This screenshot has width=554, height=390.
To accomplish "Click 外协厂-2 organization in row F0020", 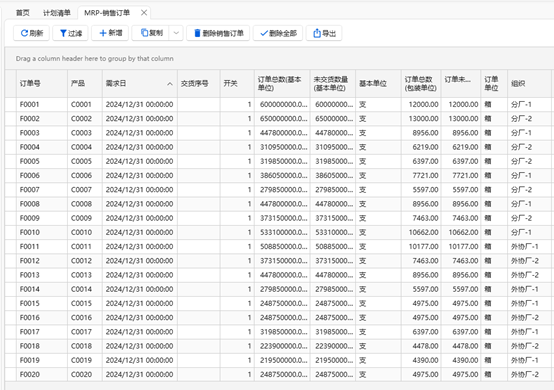I will (529, 374).
